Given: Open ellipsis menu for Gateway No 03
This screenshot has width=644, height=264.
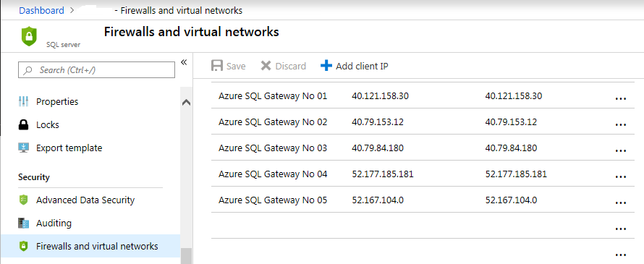Looking at the screenshot, I should coord(621,150).
